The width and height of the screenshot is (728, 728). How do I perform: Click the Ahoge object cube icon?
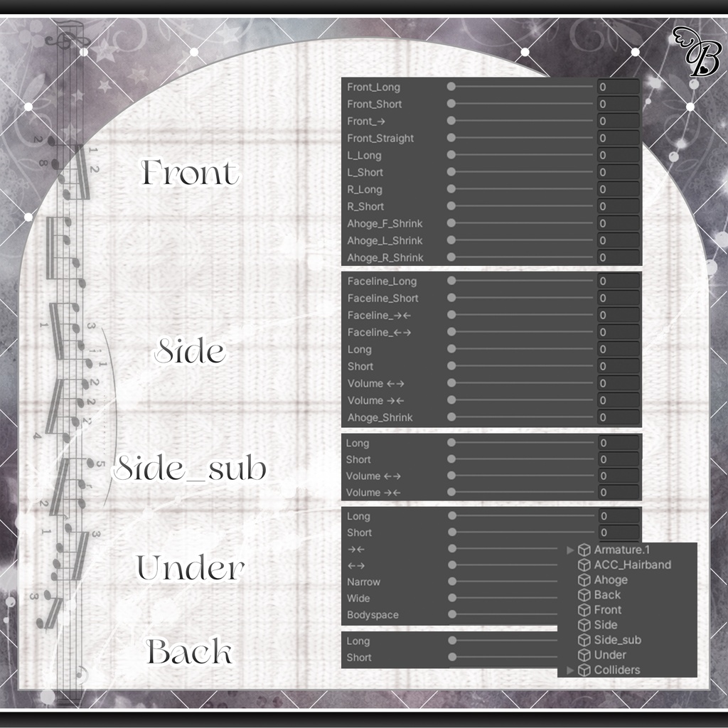(584, 580)
